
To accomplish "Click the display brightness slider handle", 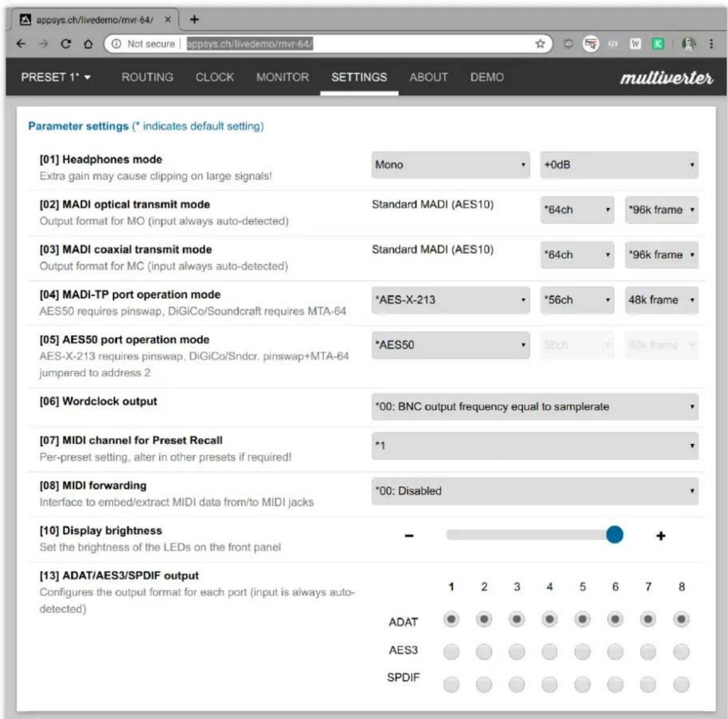I will pos(614,534).
